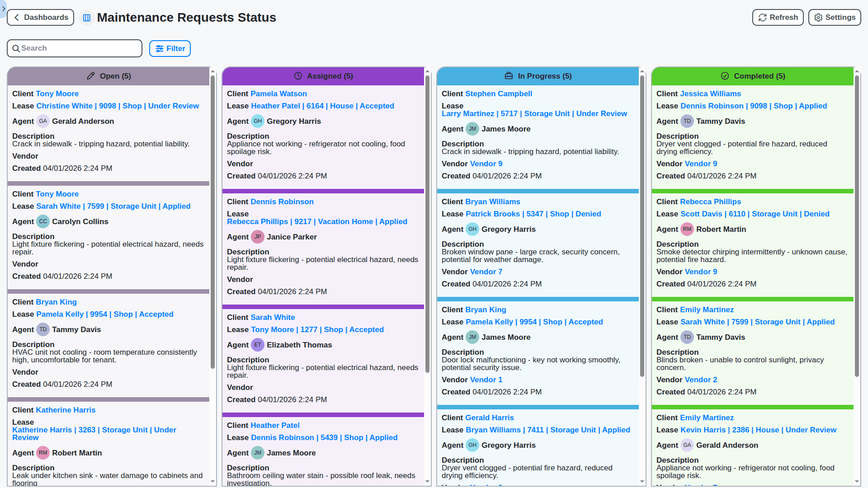Expand the collapsed left sidebar chevron
The height and width of the screenshot is (488, 868).
(x=4, y=8)
